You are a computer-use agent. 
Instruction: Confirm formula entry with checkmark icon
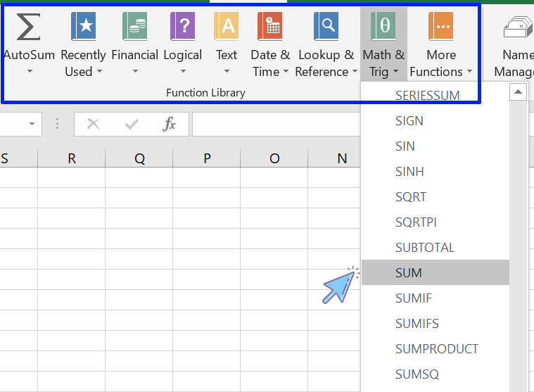pyautogui.click(x=132, y=125)
